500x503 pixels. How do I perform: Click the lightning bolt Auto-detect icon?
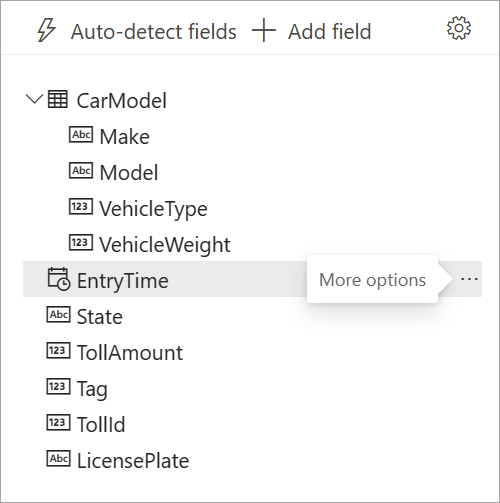(x=46, y=30)
